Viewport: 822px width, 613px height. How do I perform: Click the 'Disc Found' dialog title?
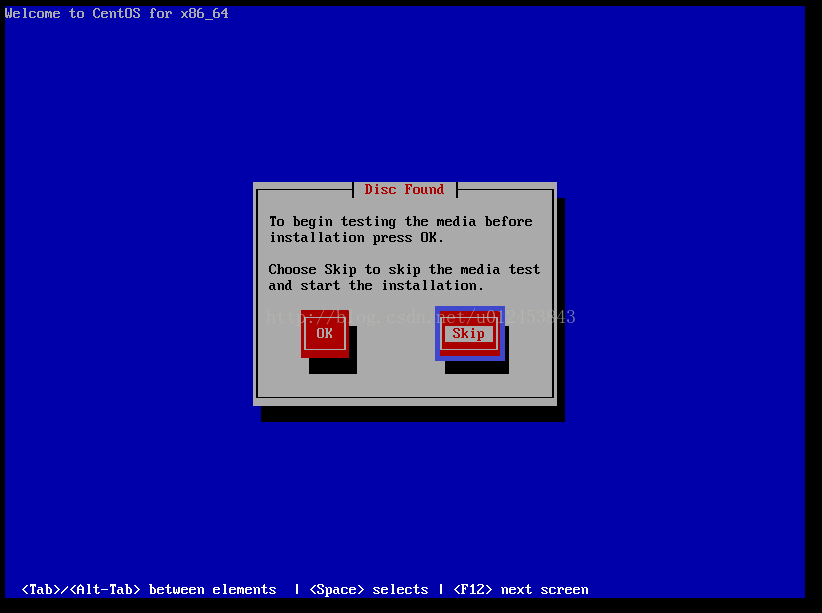coord(404,189)
